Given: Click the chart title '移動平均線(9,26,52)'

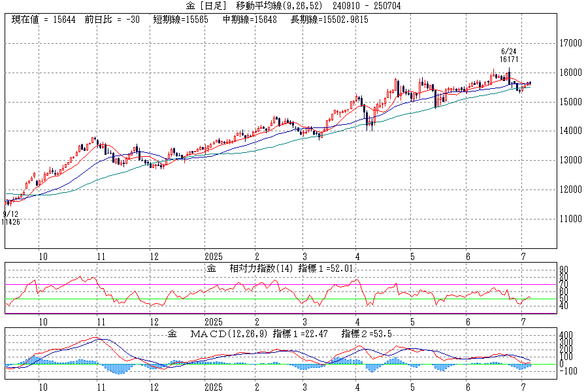Looking at the screenshot, I should pyautogui.click(x=279, y=6).
